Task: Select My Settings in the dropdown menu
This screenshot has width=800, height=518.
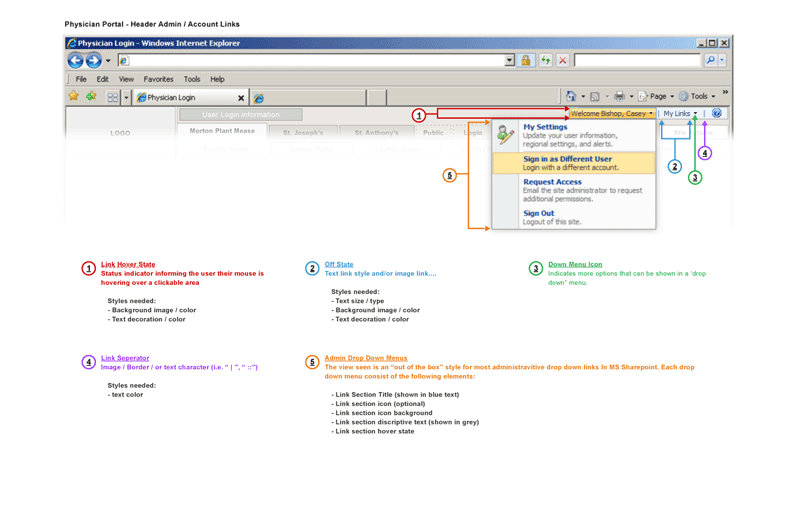Action: click(573, 135)
